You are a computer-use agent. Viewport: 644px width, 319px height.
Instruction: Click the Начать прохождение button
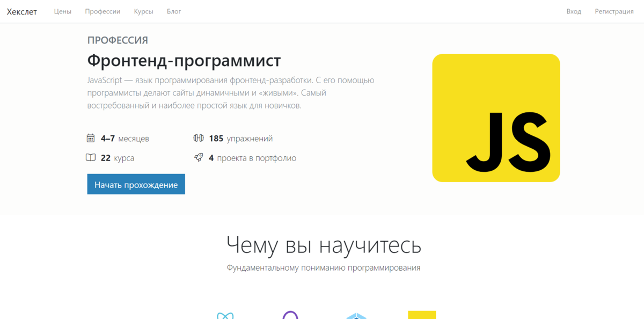click(x=136, y=184)
